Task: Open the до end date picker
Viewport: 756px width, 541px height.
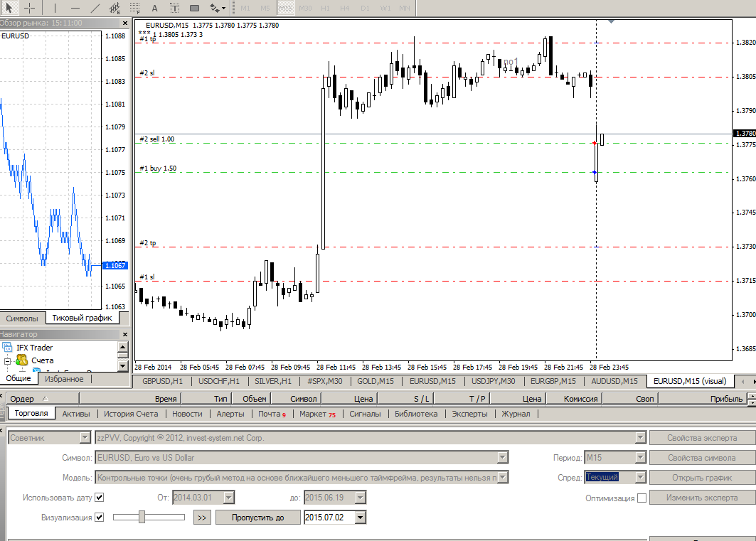Action: click(x=361, y=497)
